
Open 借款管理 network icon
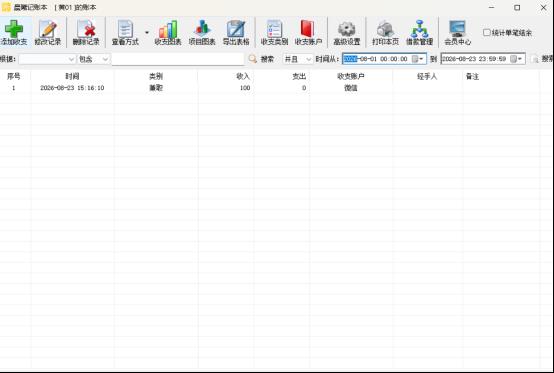[419, 29]
